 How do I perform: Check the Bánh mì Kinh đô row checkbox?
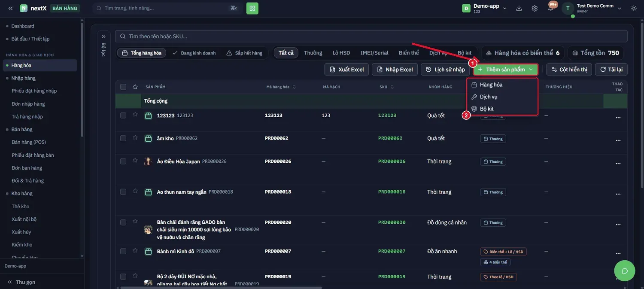point(123,251)
